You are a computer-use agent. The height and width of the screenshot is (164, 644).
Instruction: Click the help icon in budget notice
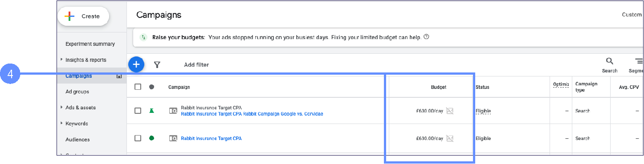[x=426, y=37]
